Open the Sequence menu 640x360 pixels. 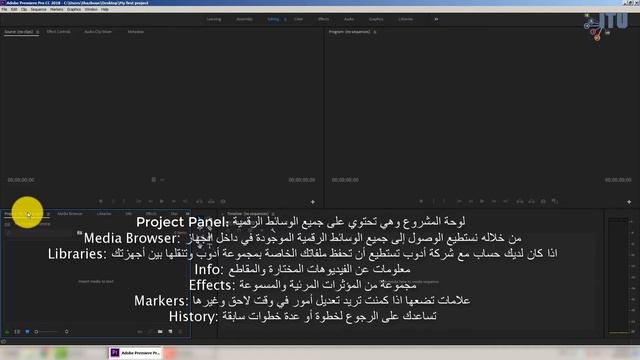(x=38, y=9)
